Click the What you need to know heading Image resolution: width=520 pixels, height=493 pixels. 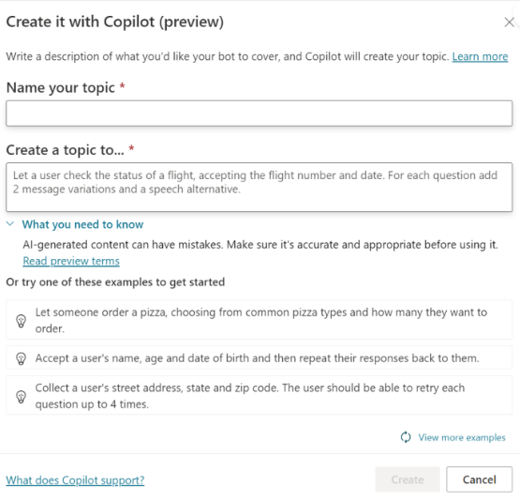pyautogui.click(x=83, y=224)
